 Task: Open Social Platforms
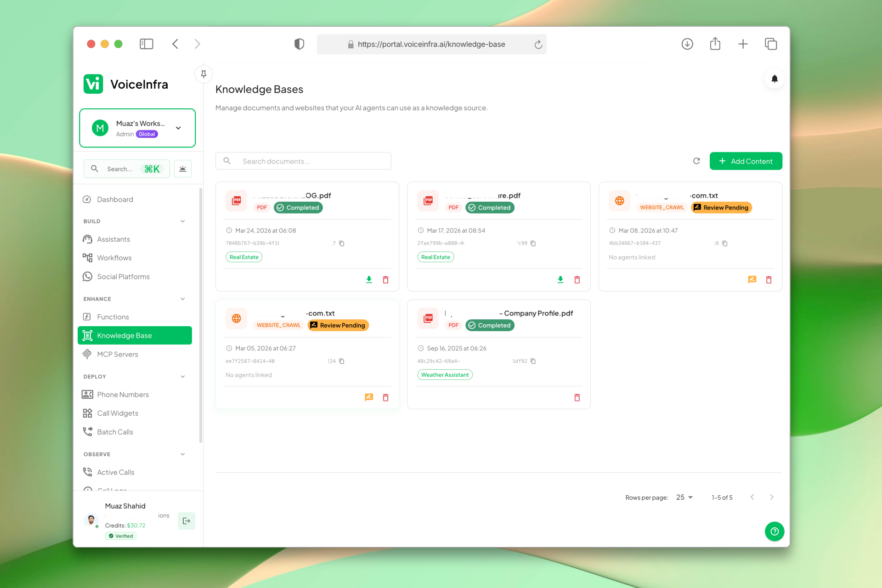tap(135, 277)
